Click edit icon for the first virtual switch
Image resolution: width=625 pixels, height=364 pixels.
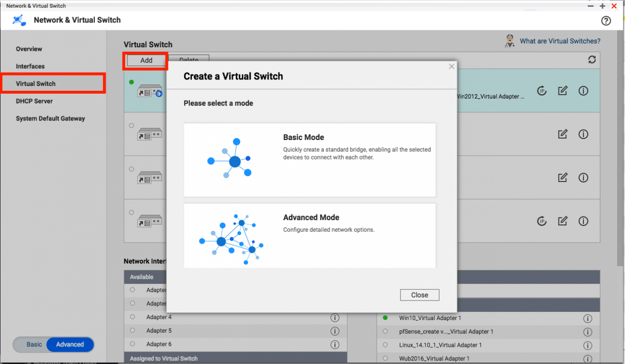click(x=562, y=91)
